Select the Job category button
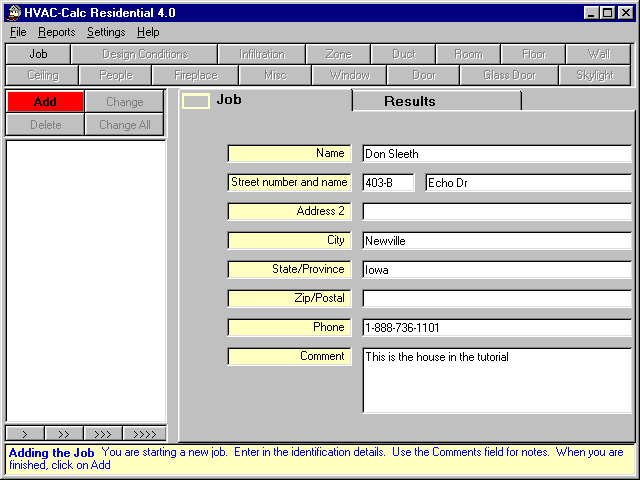The width and height of the screenshot is (640, 480). 38,54
